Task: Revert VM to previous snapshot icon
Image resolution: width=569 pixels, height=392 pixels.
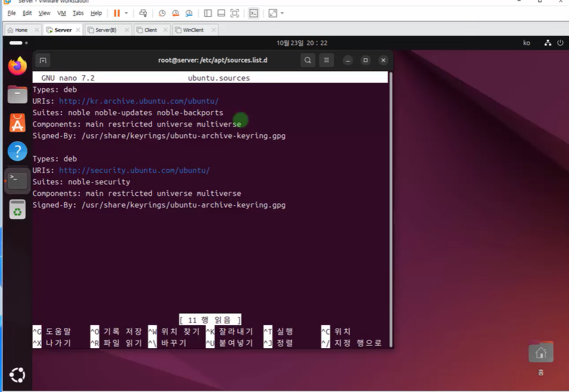Action: click(176, 13)
